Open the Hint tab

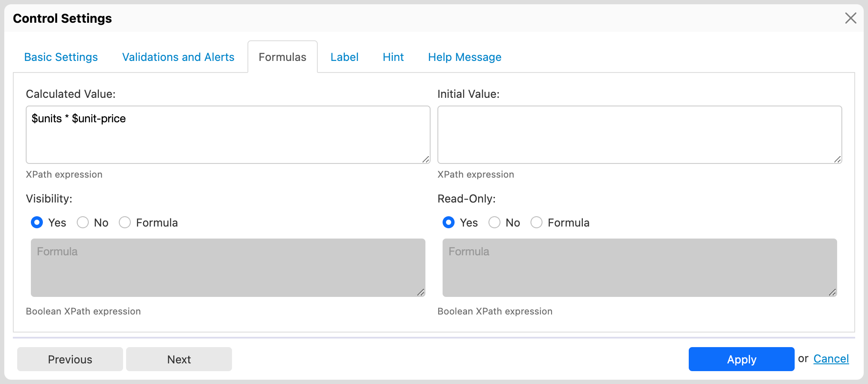(393, 57)
